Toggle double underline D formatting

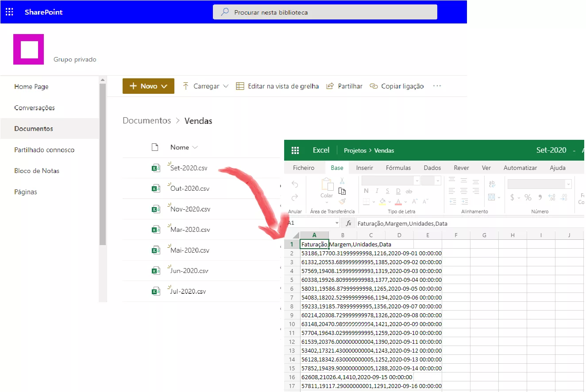pyautogui.click(x=398, y=191)
